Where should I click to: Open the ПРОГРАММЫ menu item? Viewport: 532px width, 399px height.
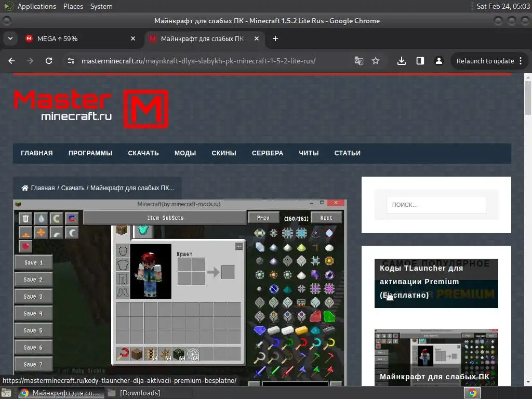90,153
